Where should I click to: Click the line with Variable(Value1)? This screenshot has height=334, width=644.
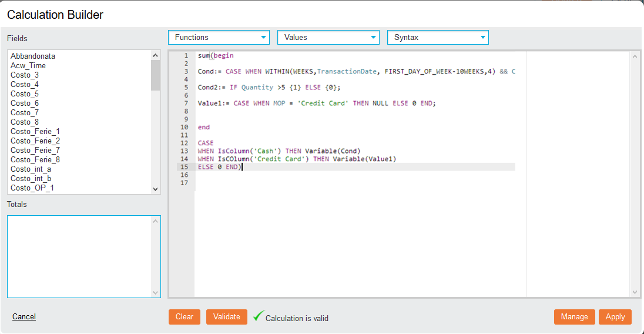(297, 159)
